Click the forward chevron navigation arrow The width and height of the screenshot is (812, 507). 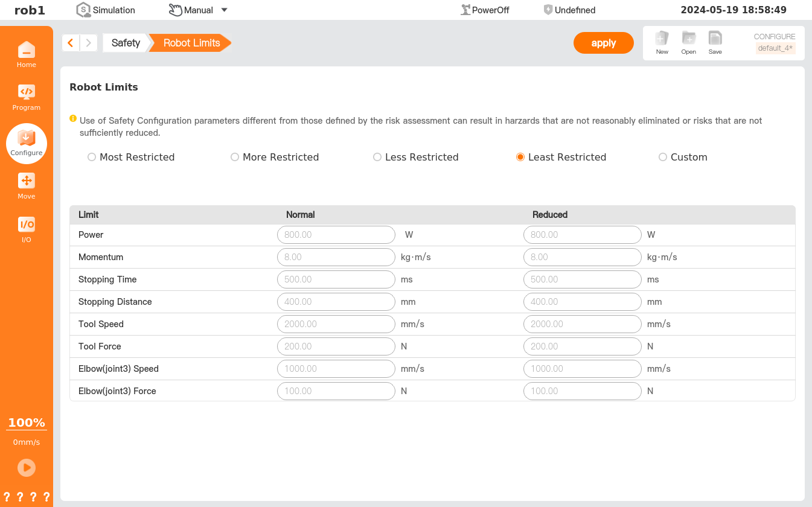[89, 43]
